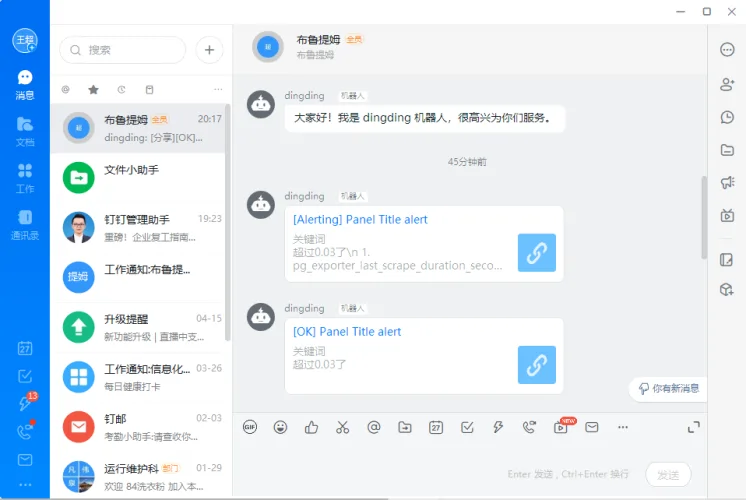Click link icon on the OK card
The image size is (746, 500).
537,365
